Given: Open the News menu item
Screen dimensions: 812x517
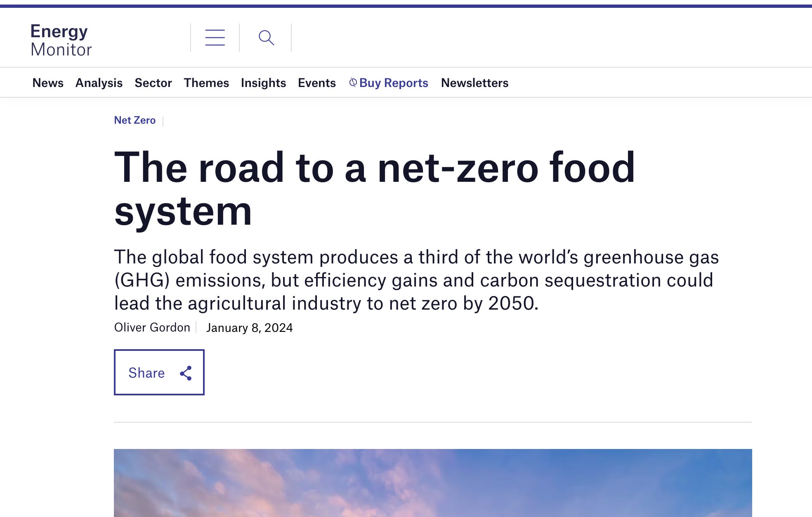Looking at the screenshot, I should [48, 83].
